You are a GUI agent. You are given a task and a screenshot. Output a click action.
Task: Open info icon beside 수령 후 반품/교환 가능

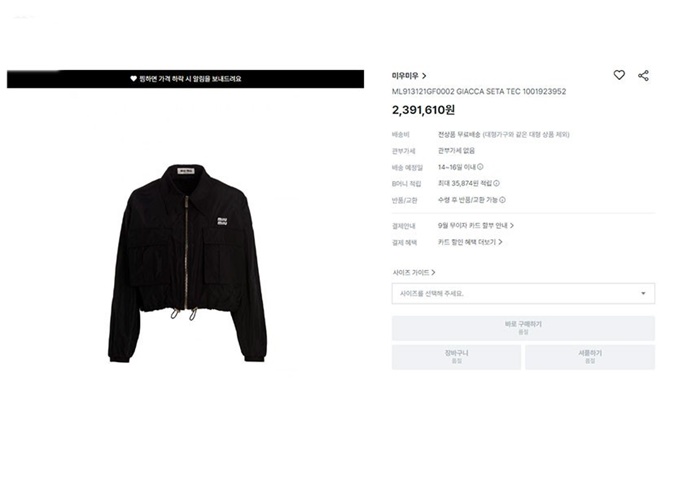(x=502, y=200)
